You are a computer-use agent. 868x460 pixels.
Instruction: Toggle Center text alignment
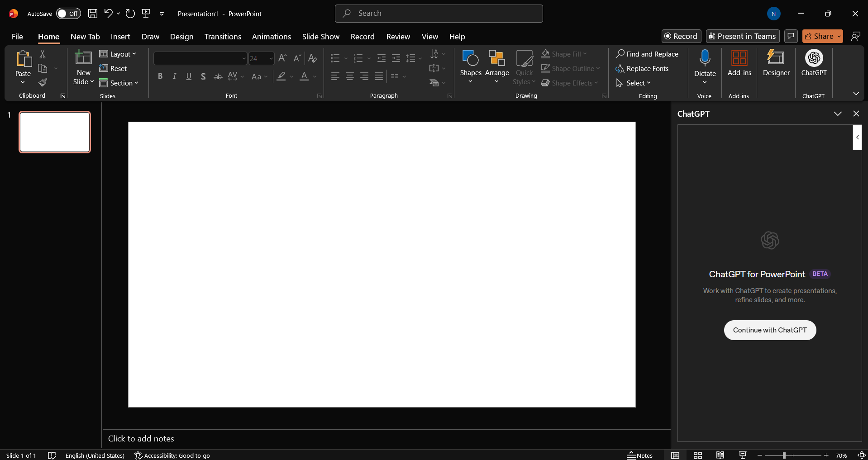point(350,76)
